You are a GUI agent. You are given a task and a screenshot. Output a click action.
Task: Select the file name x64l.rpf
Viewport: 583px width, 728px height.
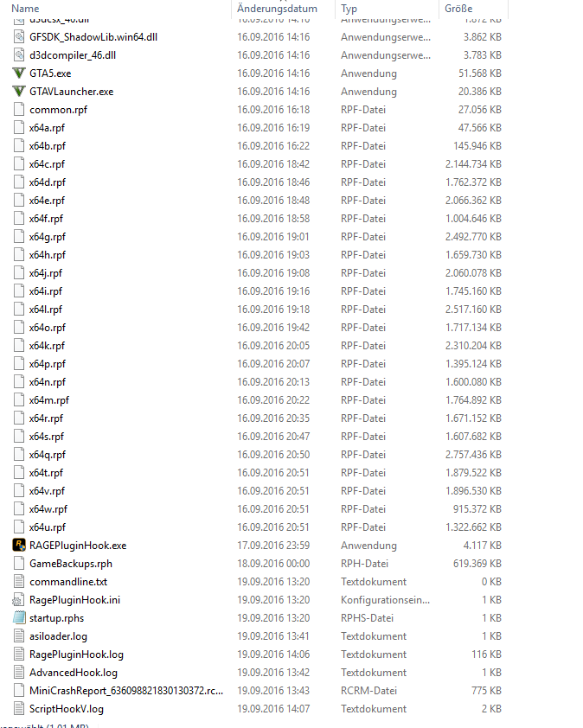[46, 310]
